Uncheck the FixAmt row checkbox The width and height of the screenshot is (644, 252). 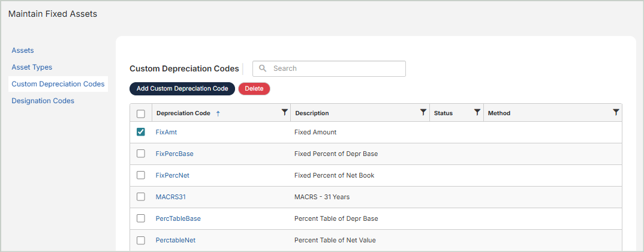point(141,132)
